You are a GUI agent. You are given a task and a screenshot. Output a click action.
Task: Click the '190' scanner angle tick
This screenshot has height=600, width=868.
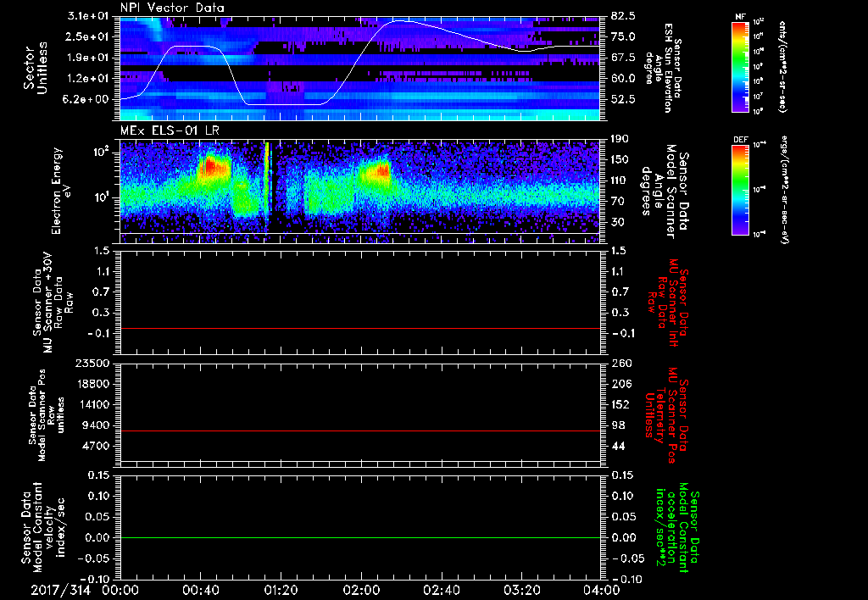(x=620, y=139)
